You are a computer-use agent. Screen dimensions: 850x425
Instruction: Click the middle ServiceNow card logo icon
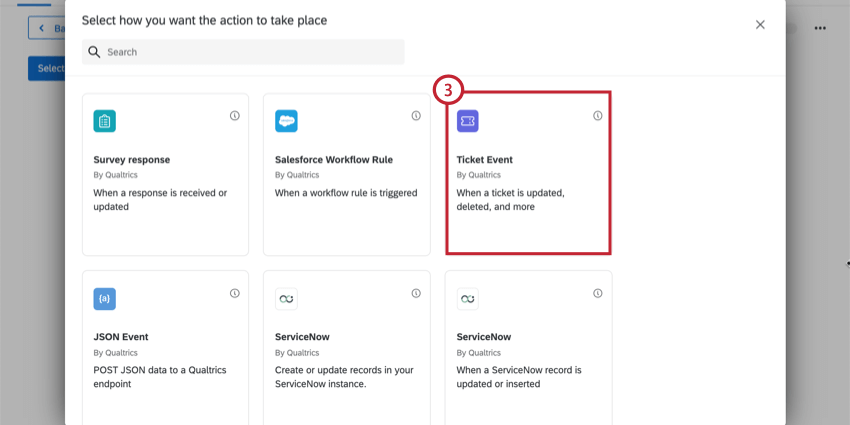[x=286, y=299]
